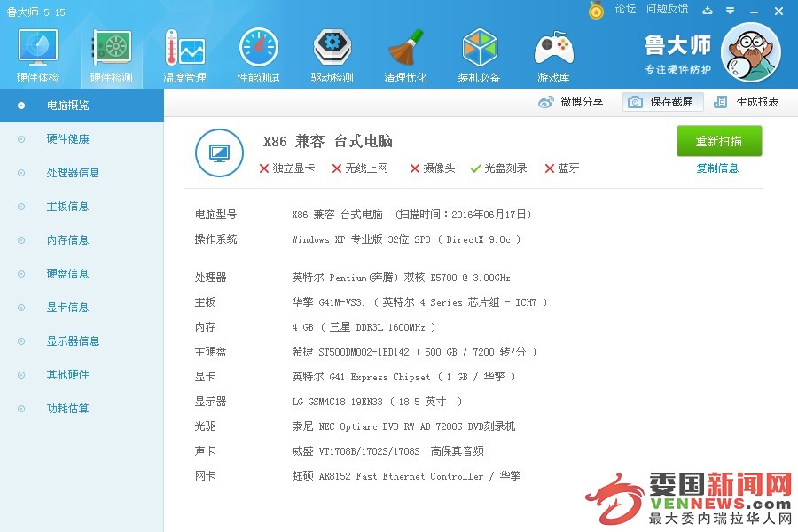Click the Weibo share icon
The height and width of the screenshot is (532, 798).
pyautogui.click(x=545, y=102)
